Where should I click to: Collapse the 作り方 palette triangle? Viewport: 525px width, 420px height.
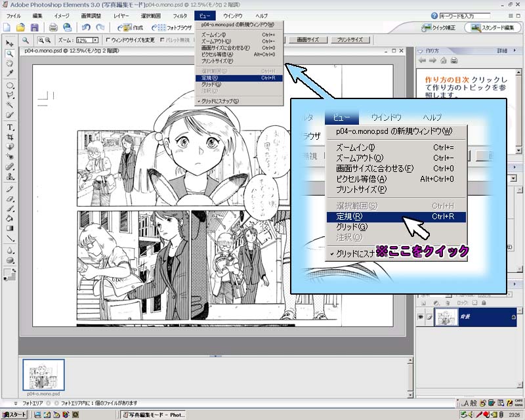[420, 51]
